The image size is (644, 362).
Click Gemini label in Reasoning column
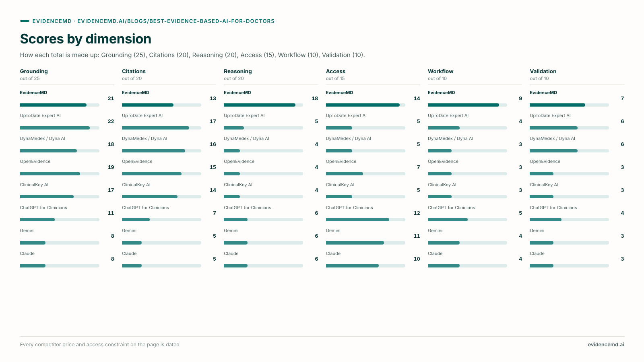231,231
